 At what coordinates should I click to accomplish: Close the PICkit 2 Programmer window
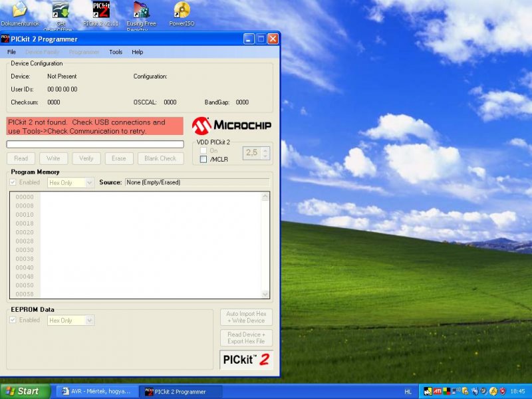point(273,39)
